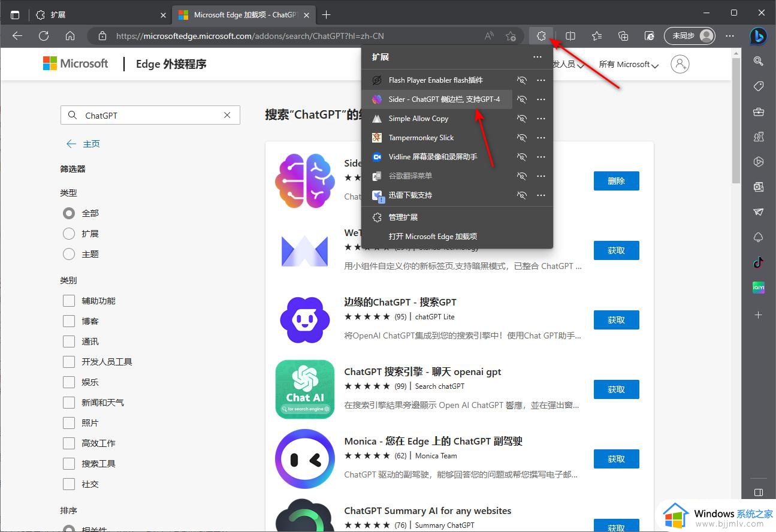Viewport: 776px width, 532px height.
Task: Go back with the browser back arrow
Action: tap(17, 36)
